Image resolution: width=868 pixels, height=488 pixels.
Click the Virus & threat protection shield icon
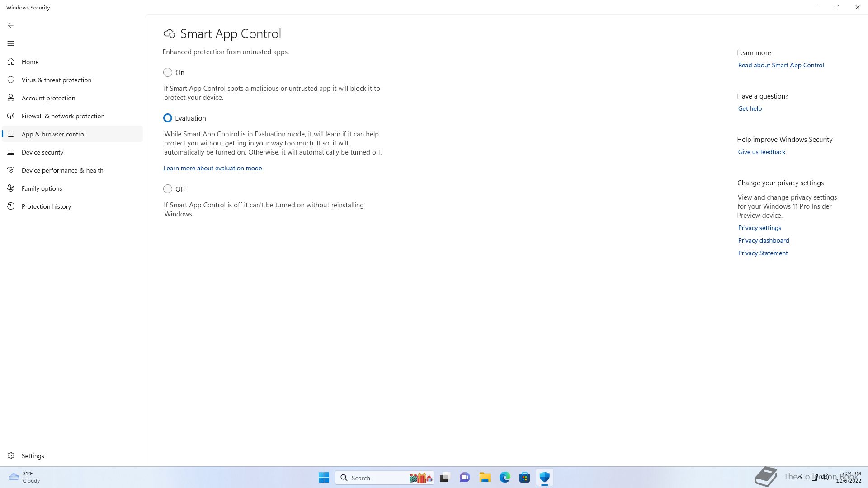pyautogui.click(x=11, y=80)
